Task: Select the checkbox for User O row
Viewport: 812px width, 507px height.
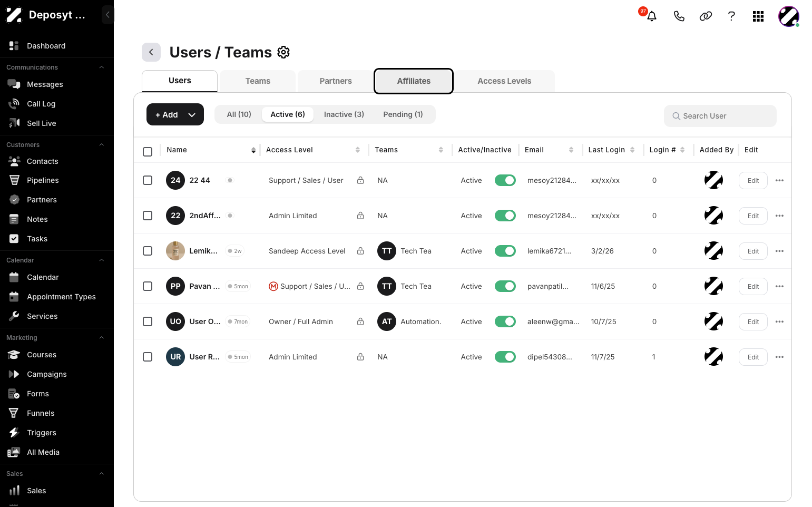Action: pos(148,321)
